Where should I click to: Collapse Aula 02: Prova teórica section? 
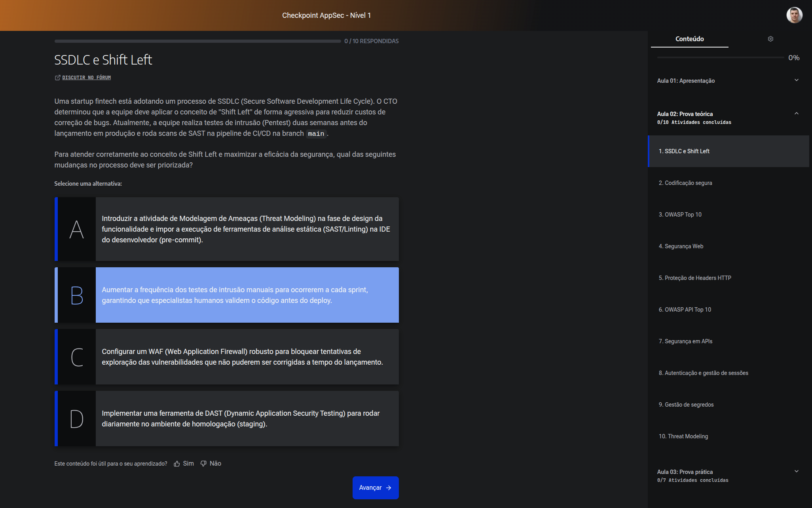point(728,118)
